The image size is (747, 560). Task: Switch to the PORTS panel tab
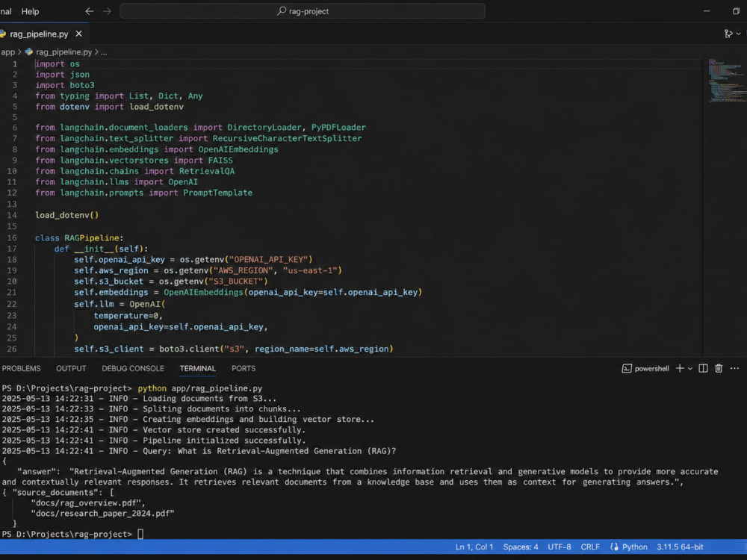(x=244, y=369)
